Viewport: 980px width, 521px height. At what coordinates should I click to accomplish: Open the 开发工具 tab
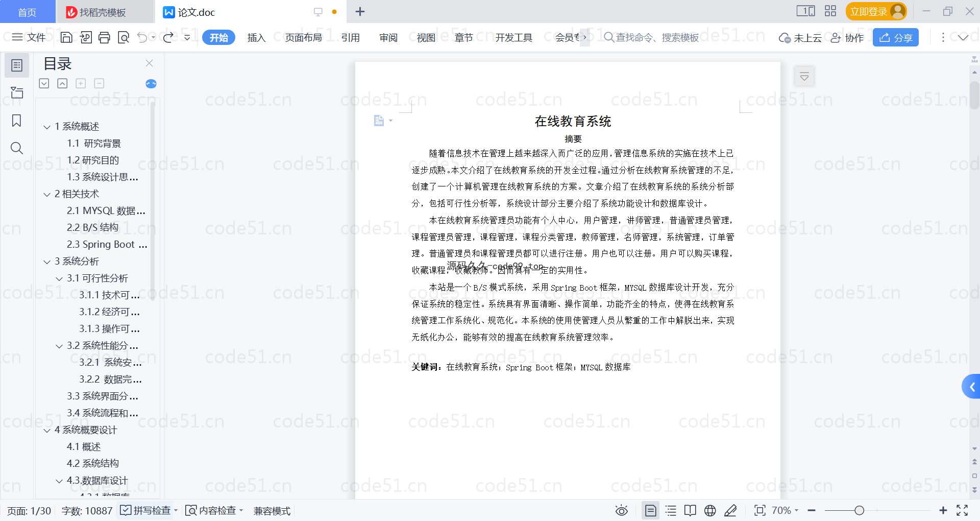(x=513, y=37)
